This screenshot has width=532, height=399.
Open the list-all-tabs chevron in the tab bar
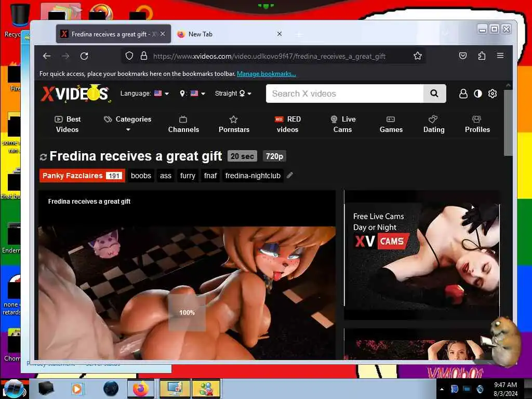[445, 33]
